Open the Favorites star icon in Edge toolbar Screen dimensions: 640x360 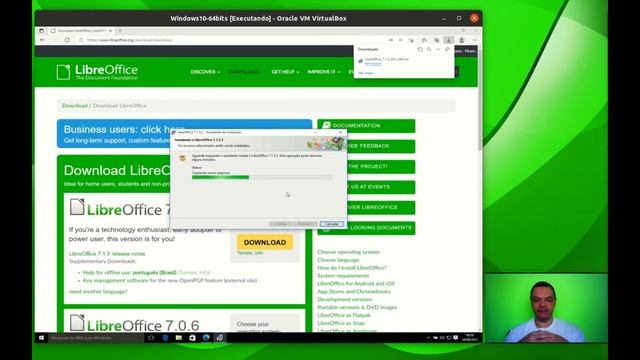[424, 40]
